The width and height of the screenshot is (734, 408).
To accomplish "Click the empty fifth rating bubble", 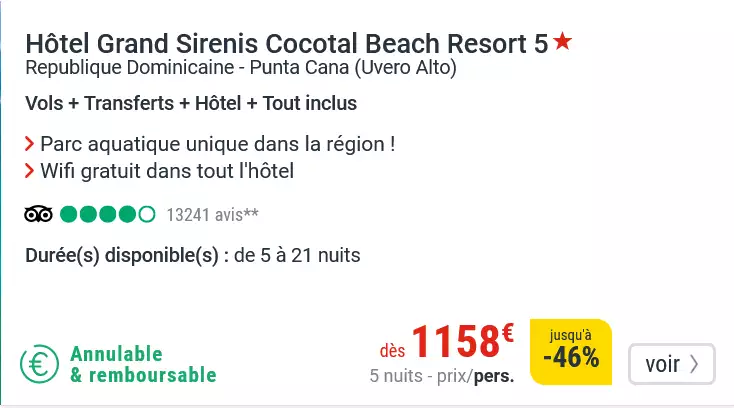I will tap(147, 214).
